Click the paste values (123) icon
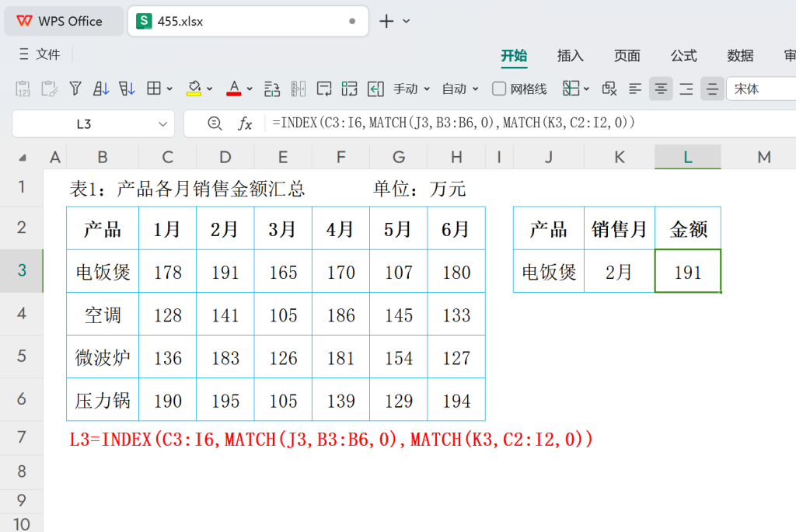This screenshot has width=796, height=532. click(23, 89)
